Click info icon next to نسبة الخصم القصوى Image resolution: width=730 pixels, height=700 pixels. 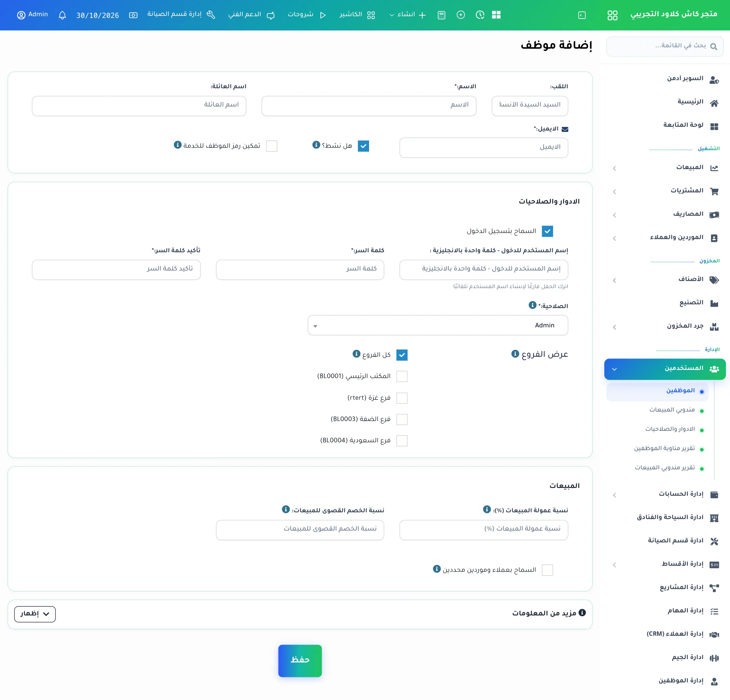tap(286, 509)
